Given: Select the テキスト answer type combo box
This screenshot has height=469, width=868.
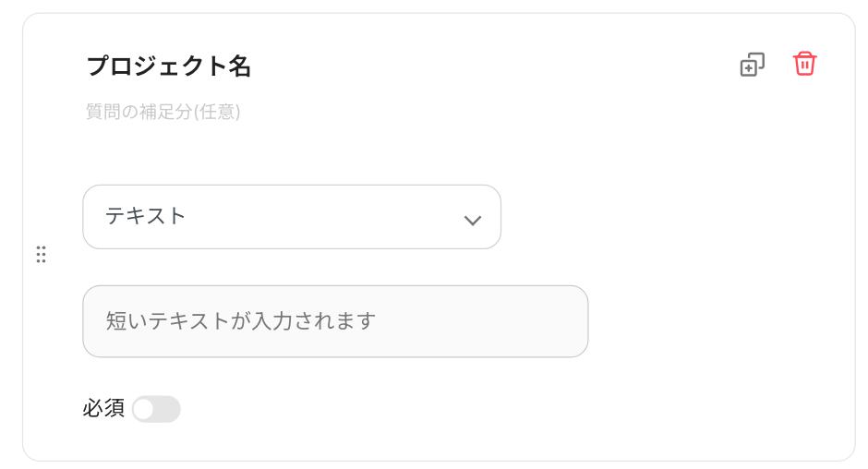Looking at the screenshot, I should pyautogui.click(x=291, y=217).
